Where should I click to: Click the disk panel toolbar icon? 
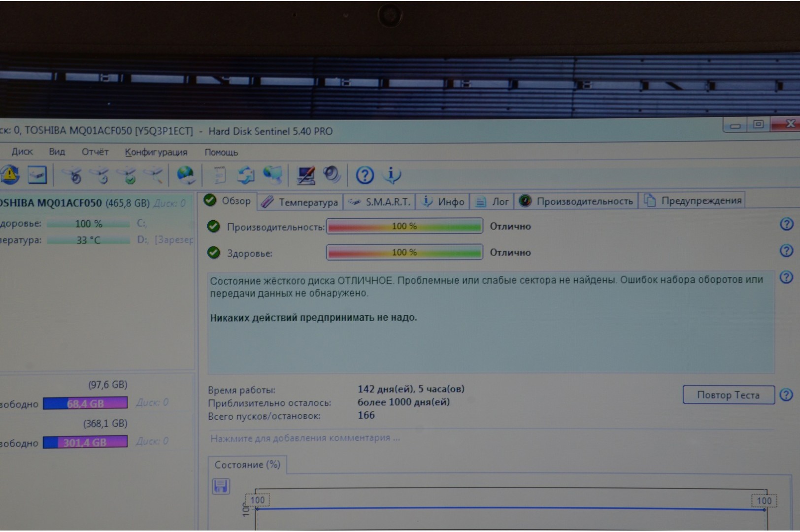coord(37,175)
